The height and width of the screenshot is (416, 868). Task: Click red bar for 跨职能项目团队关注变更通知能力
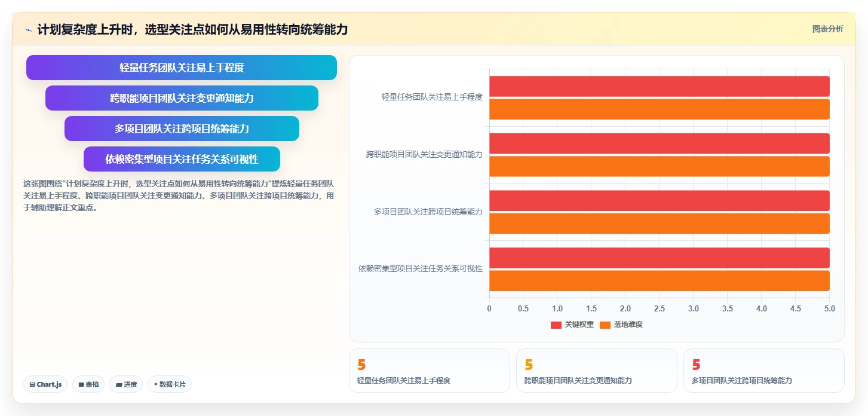pyautogui.click(x=660, y=143)
